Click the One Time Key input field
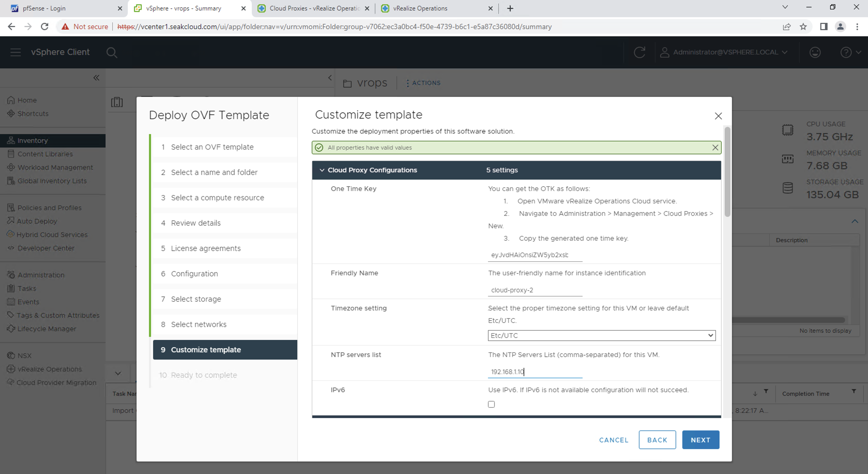This screenshot has height=474, width=868. [535, 255]
